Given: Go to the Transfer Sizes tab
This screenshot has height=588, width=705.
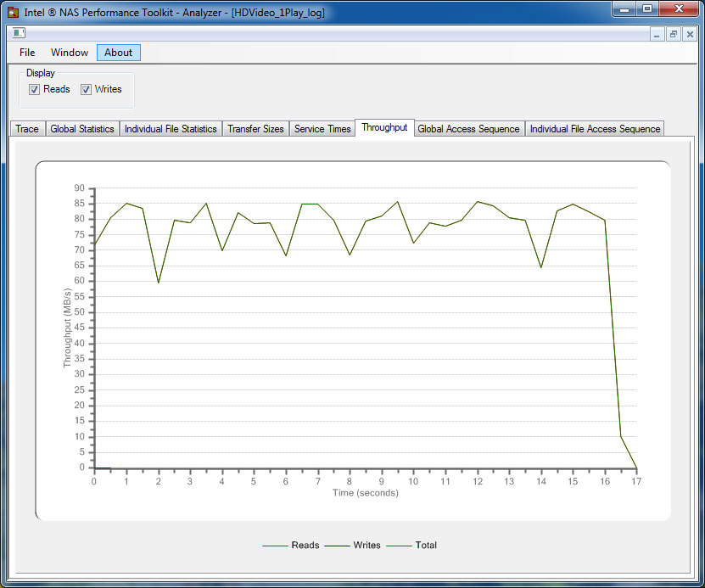Looking at the screenshot, I should (x=255, y=129).
